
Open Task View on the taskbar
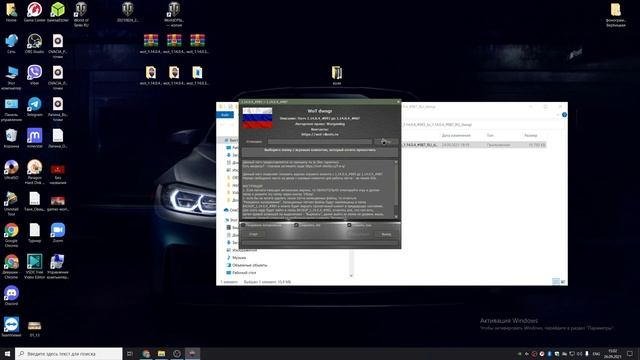pyautogui.click(x=130, y=353)
